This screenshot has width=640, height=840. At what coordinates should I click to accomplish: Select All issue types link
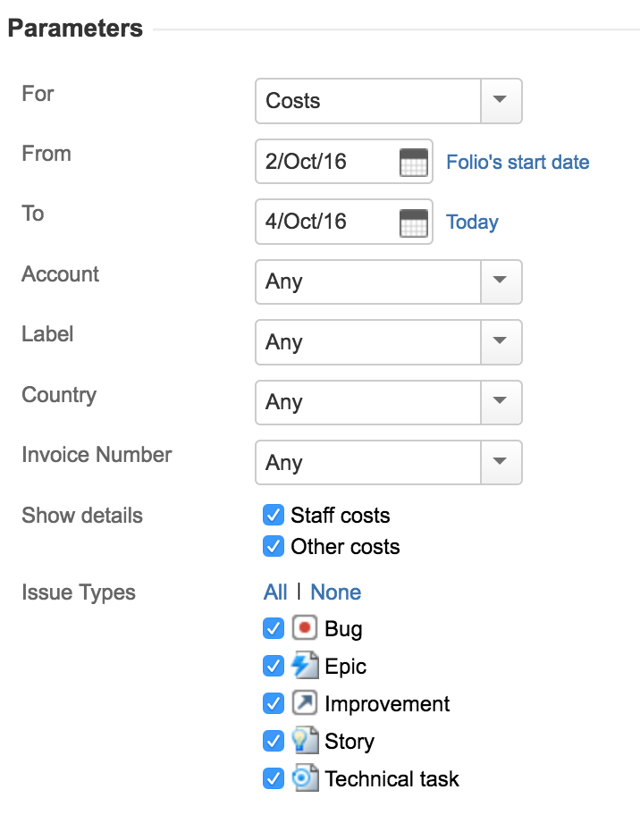point(275,592)
